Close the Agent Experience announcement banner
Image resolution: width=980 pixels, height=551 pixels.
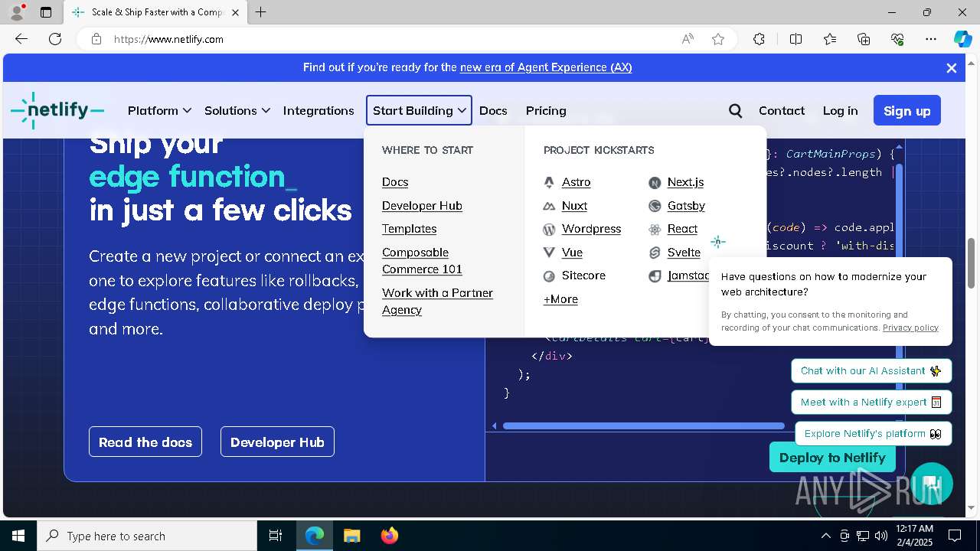(952, 67)
